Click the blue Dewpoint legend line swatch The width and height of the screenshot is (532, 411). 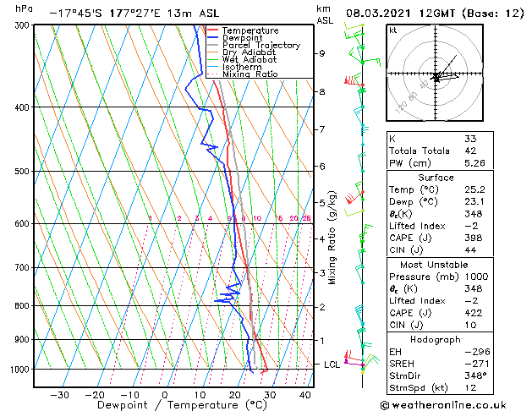tap(213, 38)
